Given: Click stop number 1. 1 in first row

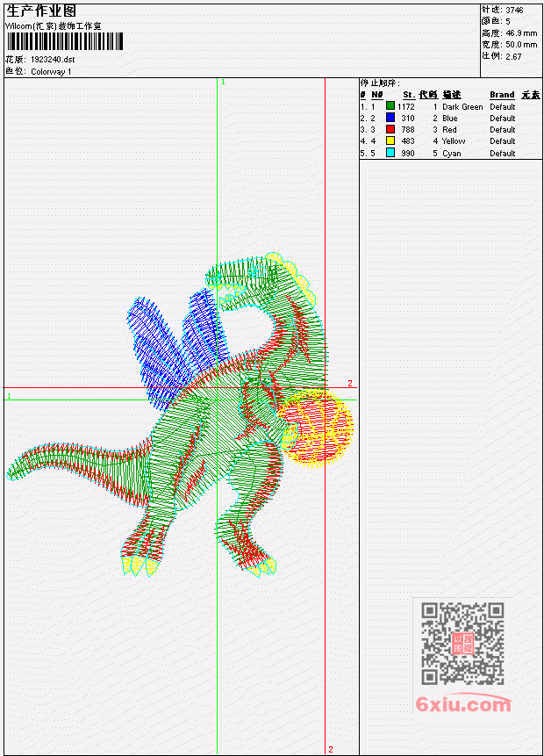Looking at the screenshot, I should (368, 106).
